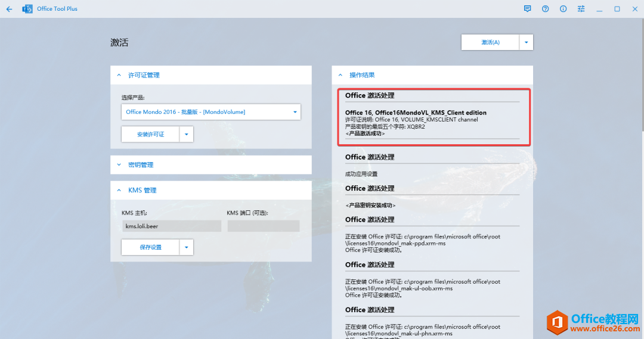Click the KMS 端口 input field

pos(264,226)
